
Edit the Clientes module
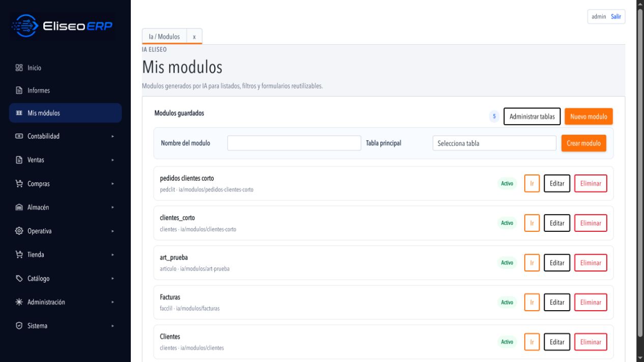(557, 342)
